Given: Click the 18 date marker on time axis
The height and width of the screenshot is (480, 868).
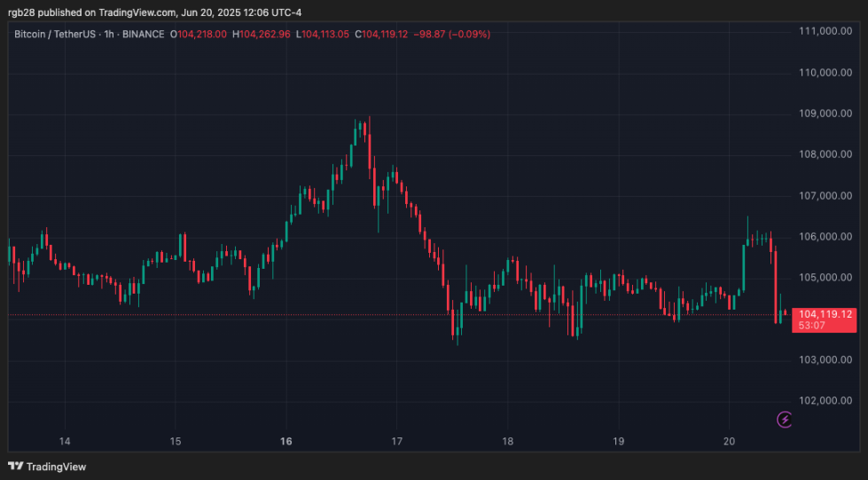Looking at the screenshot, I should [x=508, y=442].
